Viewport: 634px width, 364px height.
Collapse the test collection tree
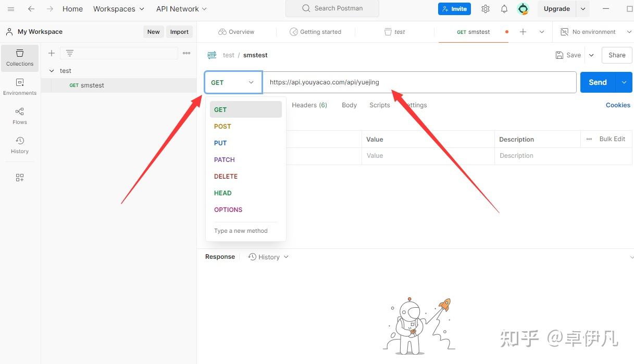pyautogui.click(x=52, y=71)
